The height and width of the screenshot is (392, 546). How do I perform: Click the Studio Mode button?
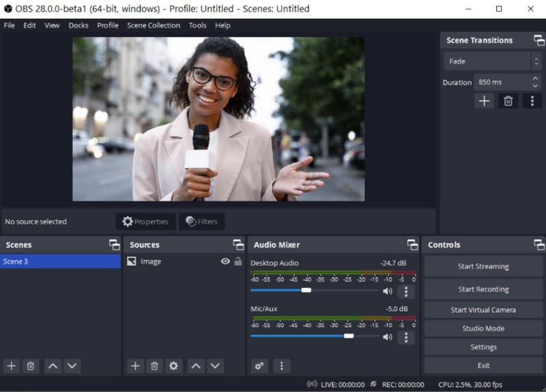pyautogui.click(x=483, y=328)
